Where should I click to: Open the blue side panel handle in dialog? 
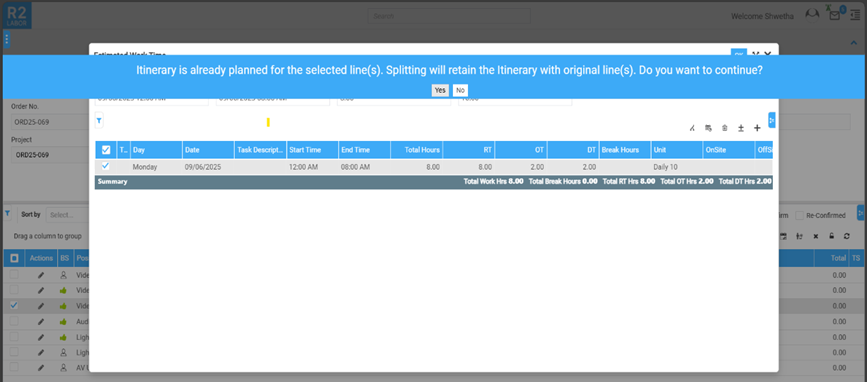[x=772, y=120]
